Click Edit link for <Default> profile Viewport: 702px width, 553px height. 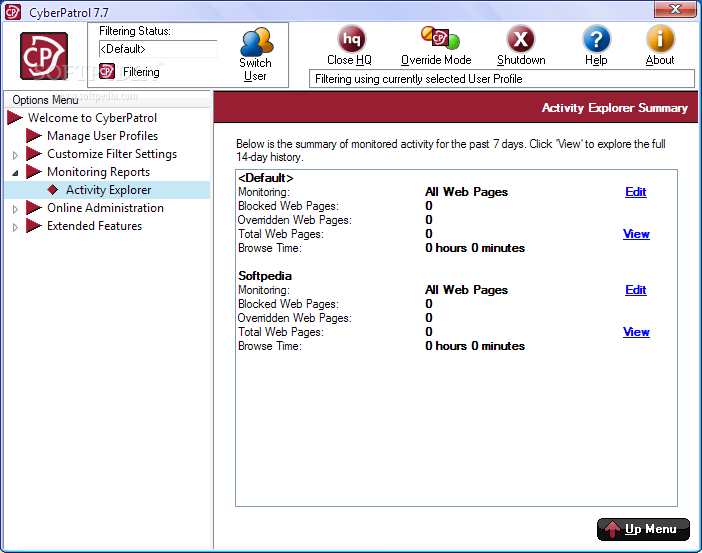(636, 192)
